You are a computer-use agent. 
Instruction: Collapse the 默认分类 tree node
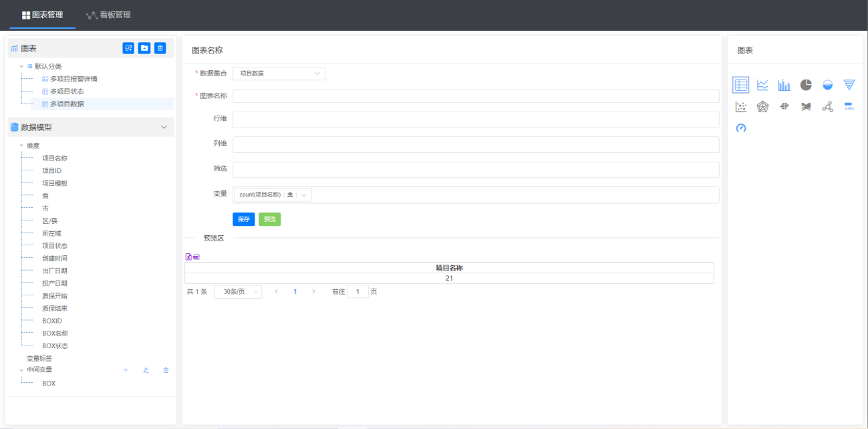tap(21, 67)
